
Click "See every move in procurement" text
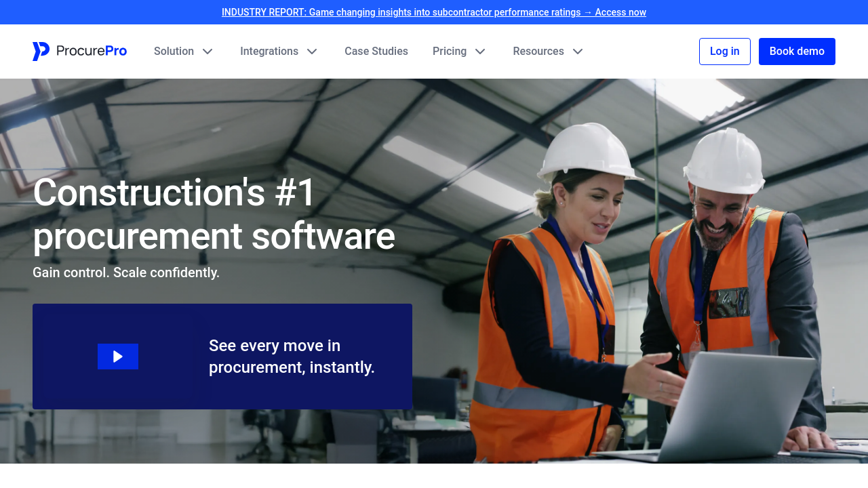[x=292, y=357]
